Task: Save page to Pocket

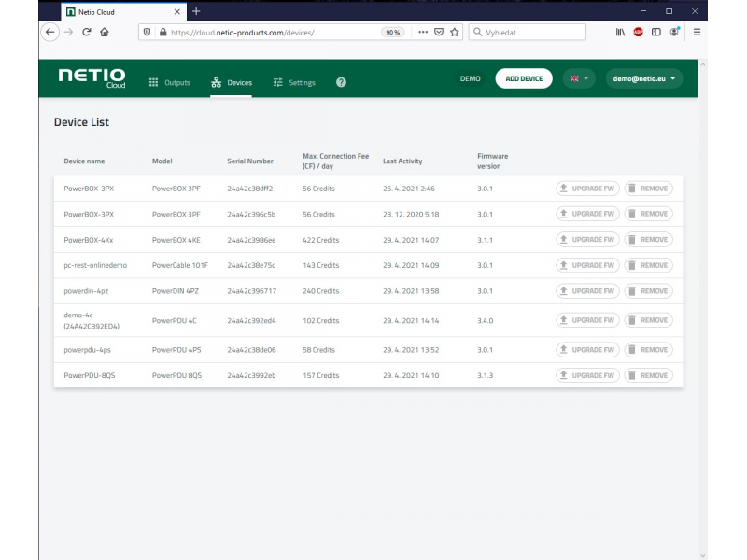Action: coord(439,33)
